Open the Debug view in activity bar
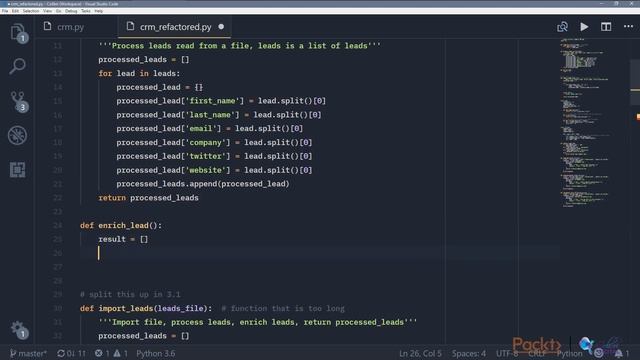This screenshot has width=640, height=360. [18, 135]
